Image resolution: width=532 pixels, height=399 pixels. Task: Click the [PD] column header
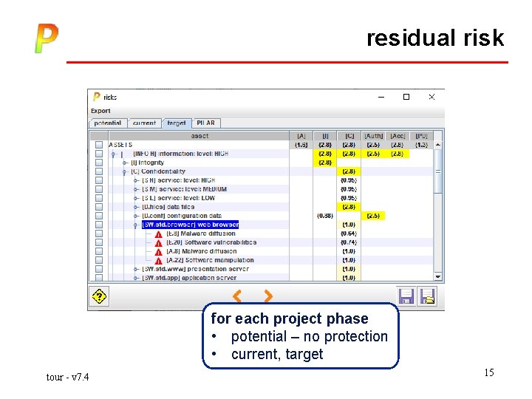(x=421, y=136)
